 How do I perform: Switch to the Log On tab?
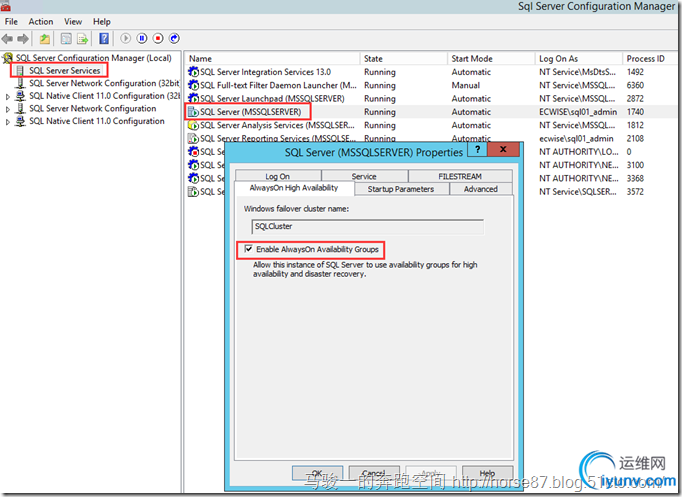pos(277,176)
